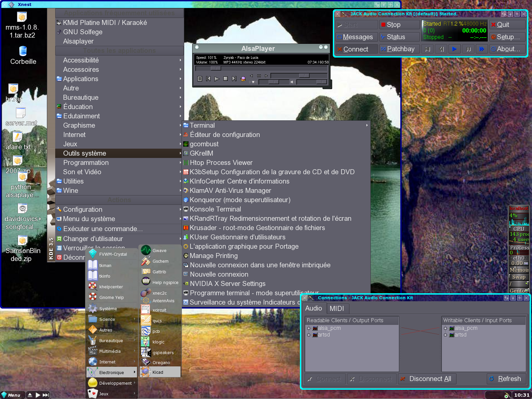Screen dimensions: 532x399
Task: Launch GKrellM from system tools
Action: pos(276,153)
